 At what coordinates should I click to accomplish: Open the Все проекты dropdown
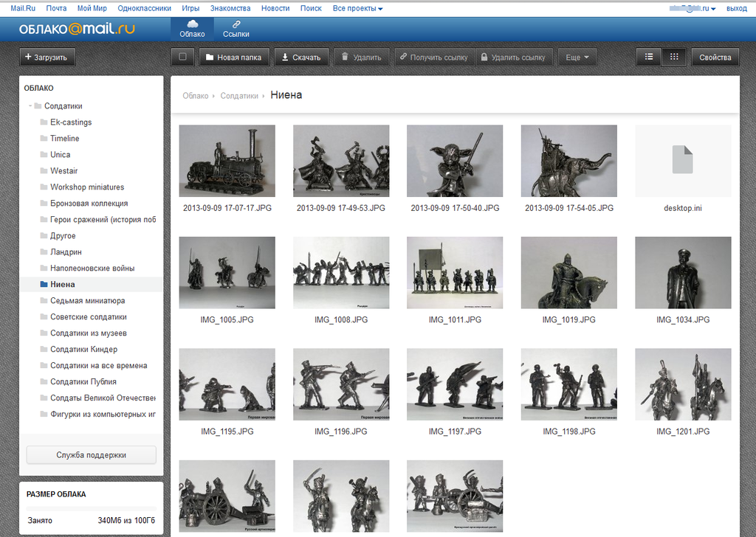pos(357,8)
